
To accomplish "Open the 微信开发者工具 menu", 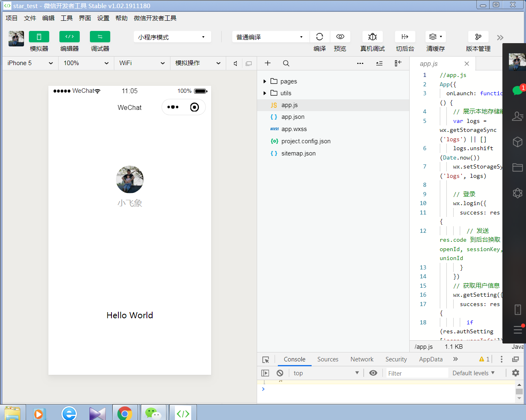I will tap(155, 18).
